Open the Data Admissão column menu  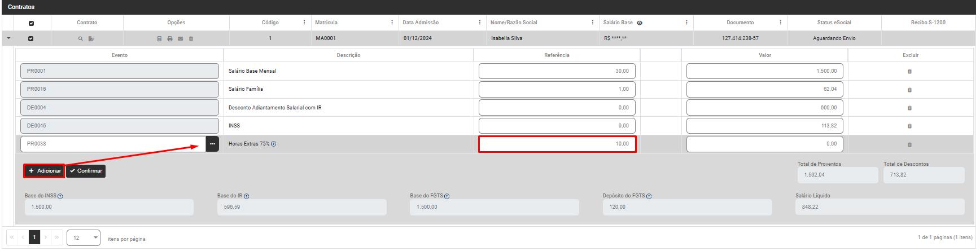pyautogui.click(x=480, y=23)
